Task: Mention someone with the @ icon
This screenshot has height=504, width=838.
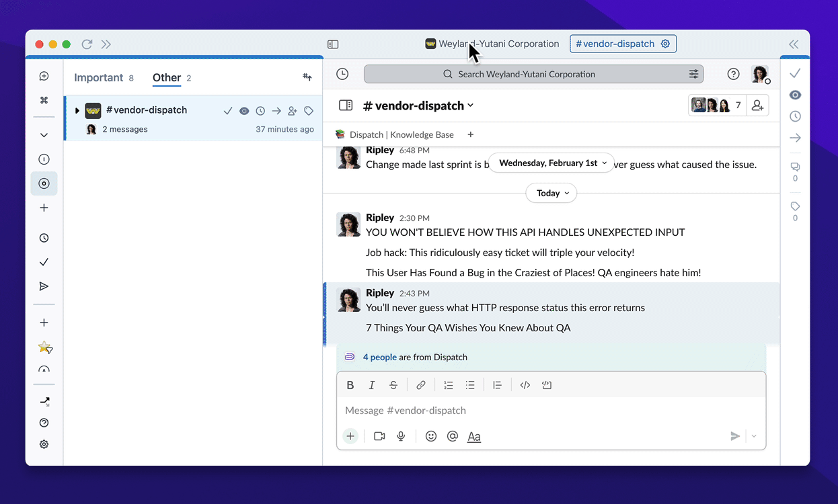Action: (453, 436)
